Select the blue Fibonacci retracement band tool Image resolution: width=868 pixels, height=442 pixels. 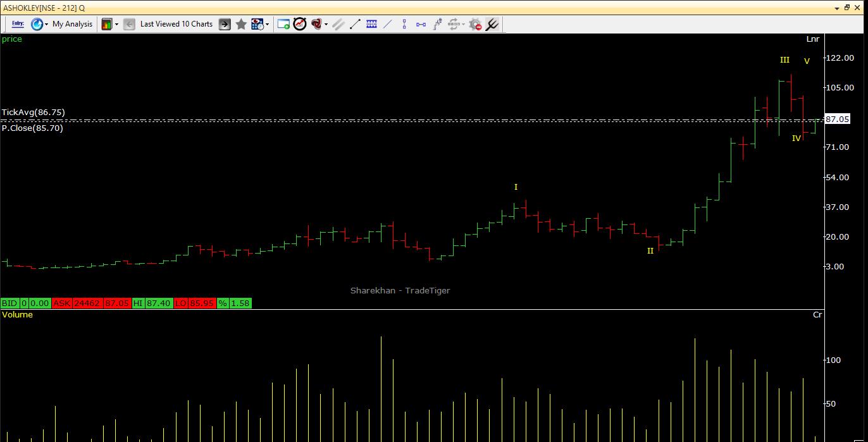(x=371, y=24)
